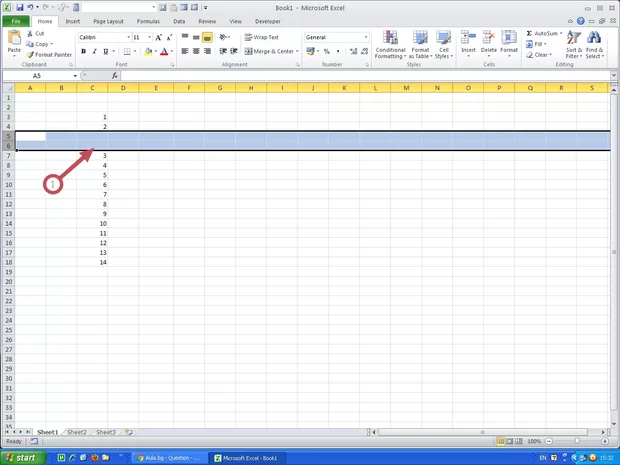Click the Paste icon in Clipboard group
This screenshot has height=465, width=620.
pos(14,38)
